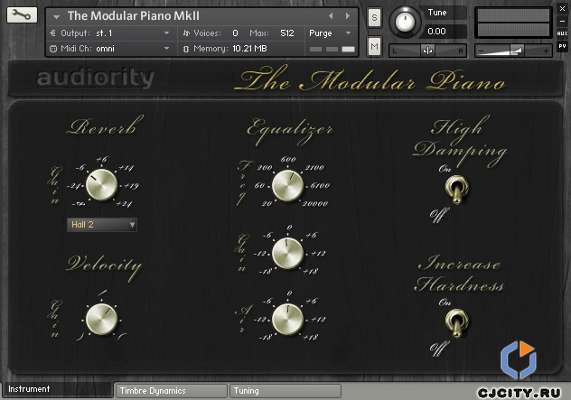This screenshot has height=400, width=571.
Task: Toggle the Increase Hardness switch
Action: (x=455, y=322)
